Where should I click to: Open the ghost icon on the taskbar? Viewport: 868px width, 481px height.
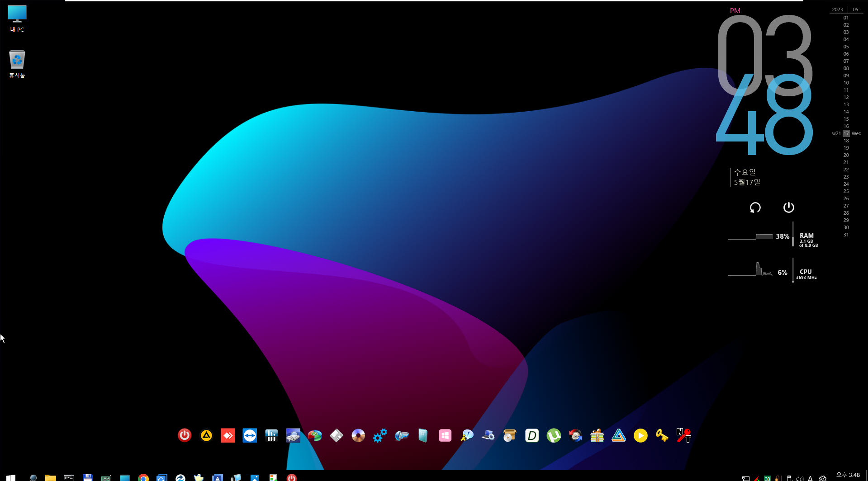tap(199, 477)
